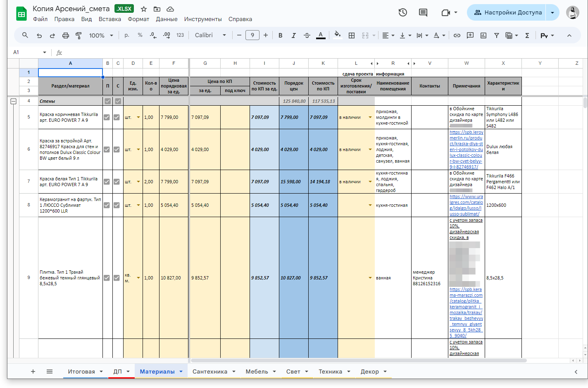Toggle П checkbox in Стены row
588x388 pixels.
[x=108, y=101]
